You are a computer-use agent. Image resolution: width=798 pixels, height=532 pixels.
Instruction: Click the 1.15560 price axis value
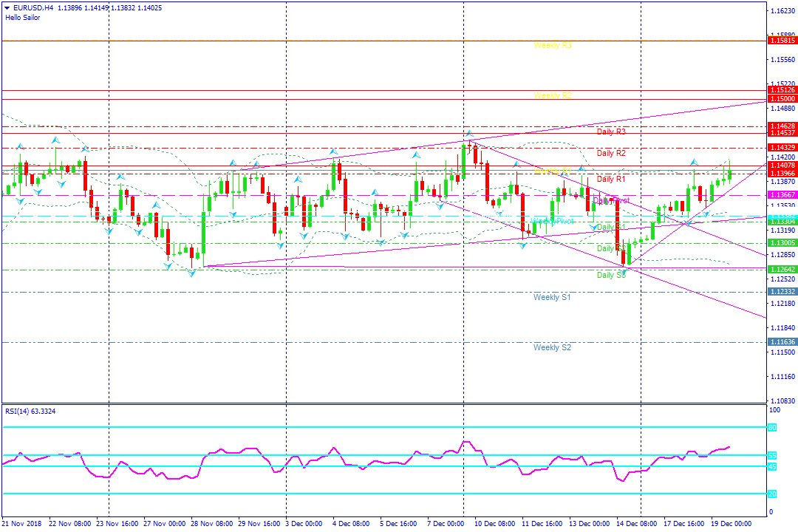tap(782, 60)
